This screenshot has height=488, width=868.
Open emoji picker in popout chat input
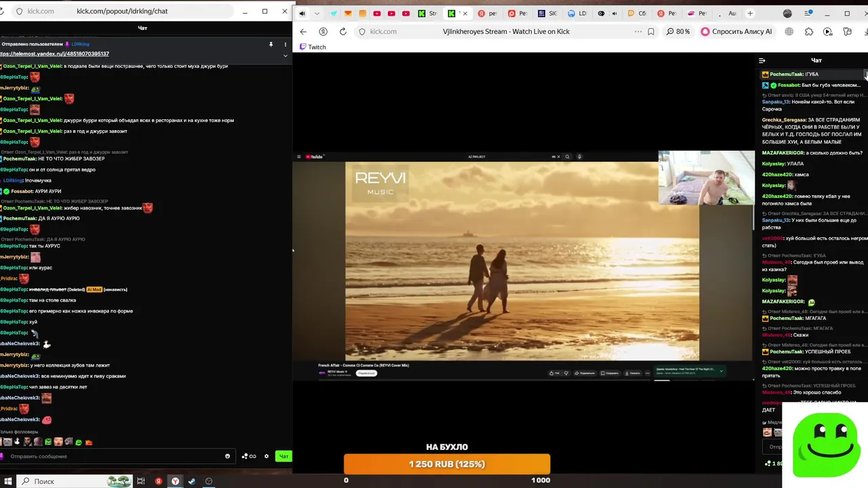point(227,456)
